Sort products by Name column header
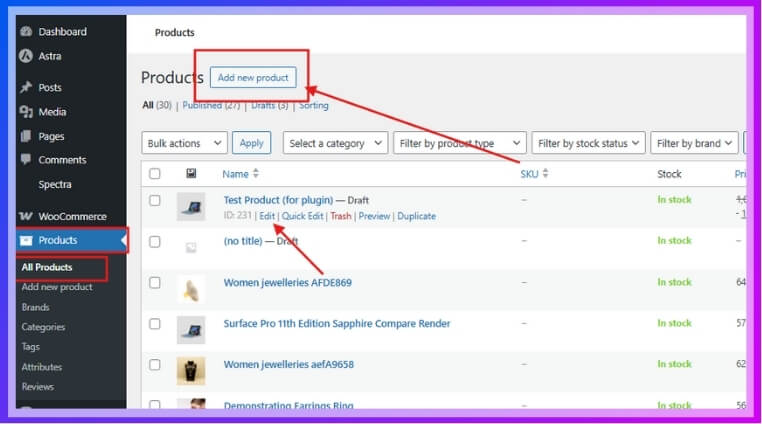Screen dimensions: 762x424 pos(236,174)
